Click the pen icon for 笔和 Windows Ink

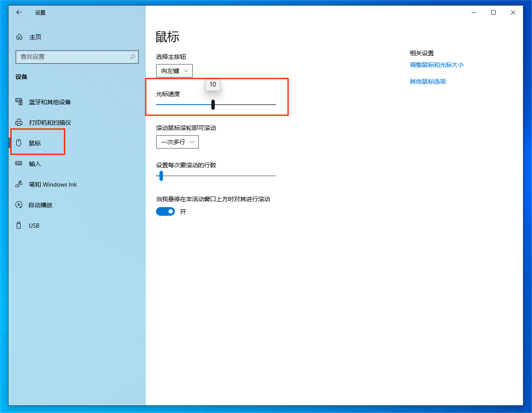[x=19, y=184]
